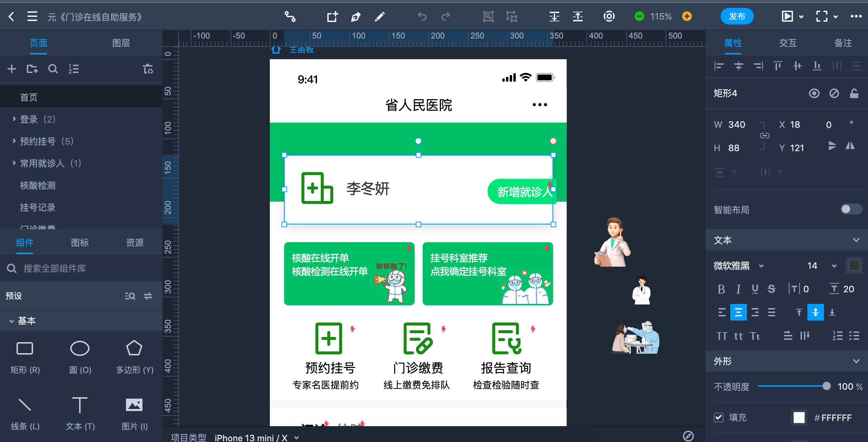Expand the 登录 page group
Viewport: 868px width, 442px height.
pyautogui.click(x=14, y=119)
